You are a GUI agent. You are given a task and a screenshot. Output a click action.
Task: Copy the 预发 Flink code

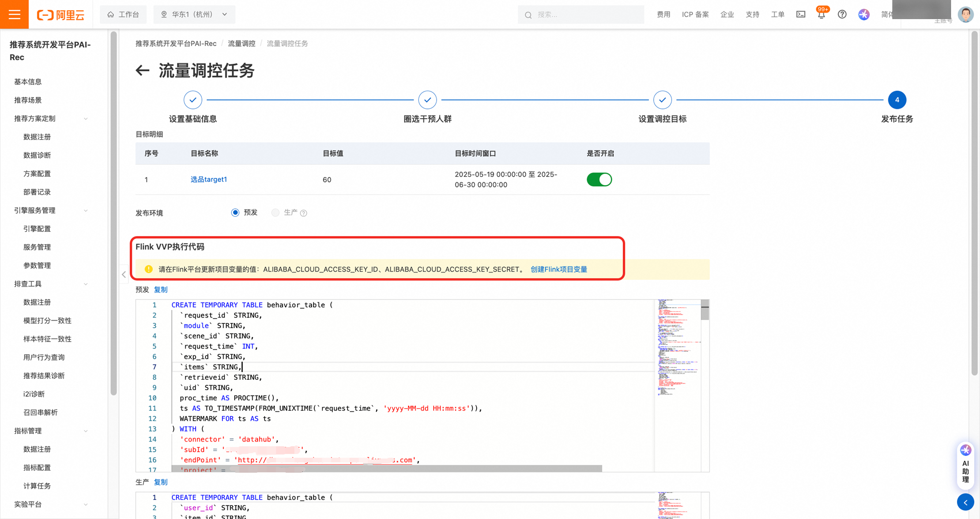pos(161,290)
